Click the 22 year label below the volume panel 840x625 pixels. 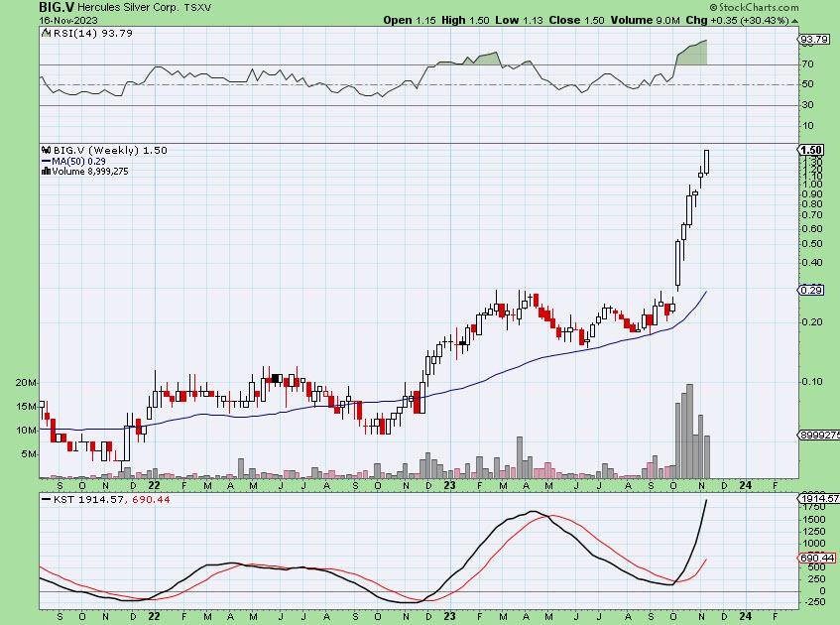point(154,486)
